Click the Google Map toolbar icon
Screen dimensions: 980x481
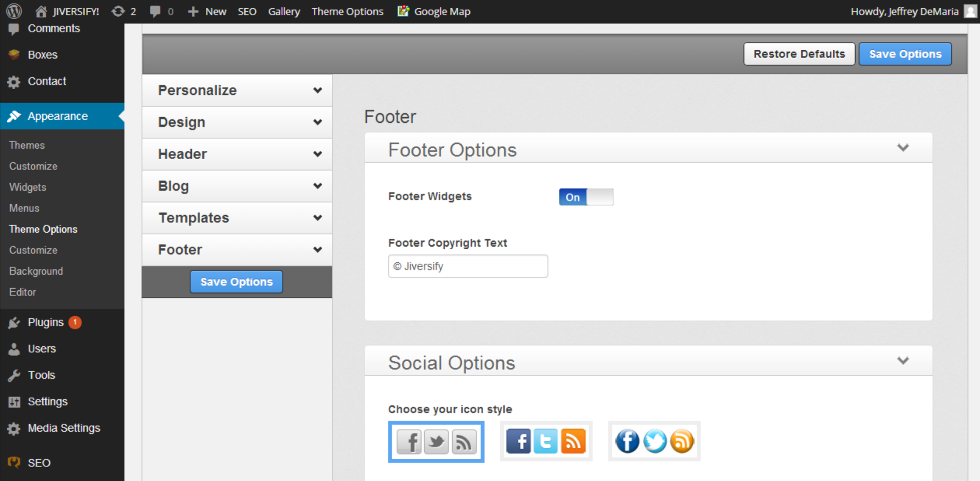(403, 11)
